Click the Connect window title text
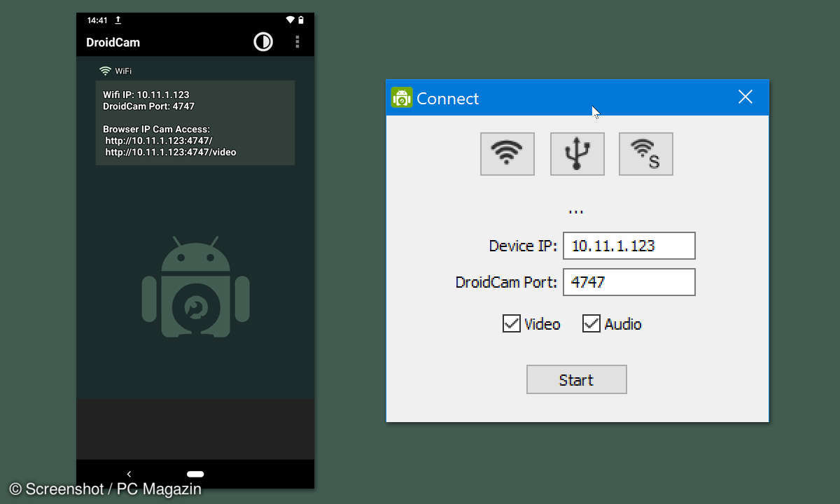The width and height of the screenshot is (840, 504). (448, 98)
